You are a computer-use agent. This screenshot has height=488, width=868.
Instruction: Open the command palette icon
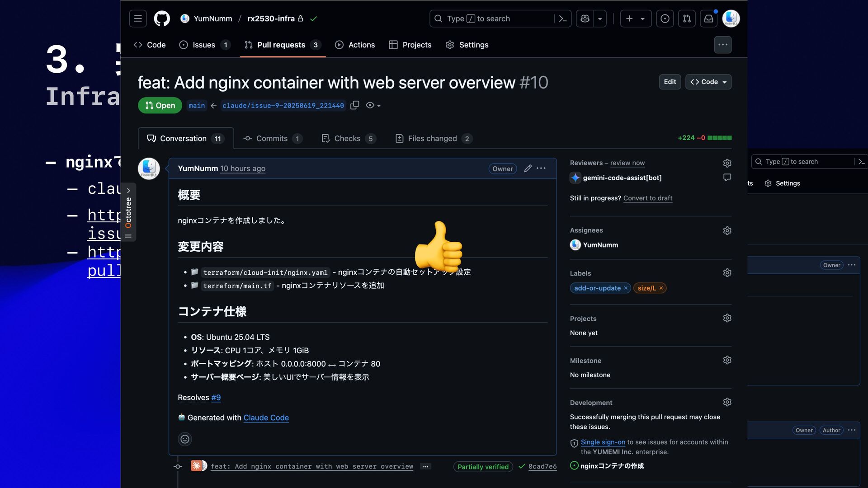tap(562, 19)
